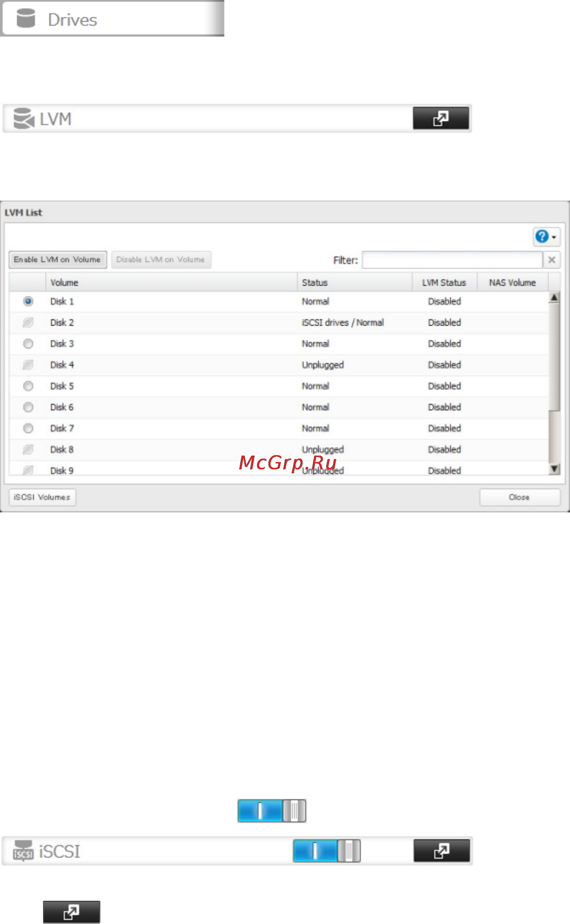Click the disabled Disk 4 radio button

point(28,365)
